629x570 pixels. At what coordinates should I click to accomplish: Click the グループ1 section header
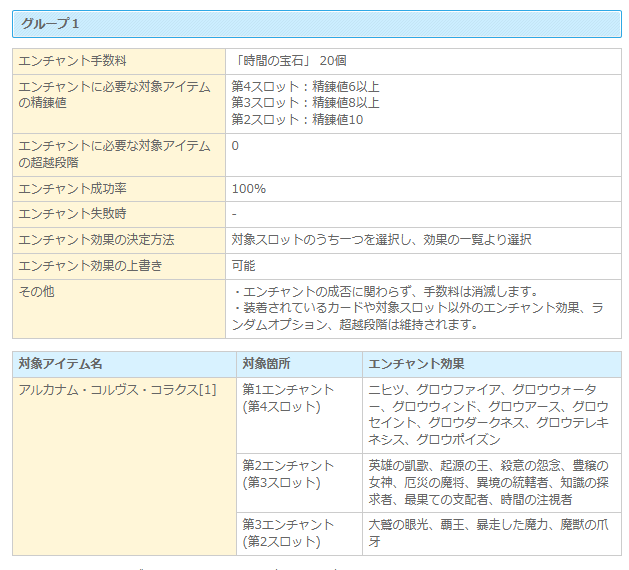(x=50, y=23)
